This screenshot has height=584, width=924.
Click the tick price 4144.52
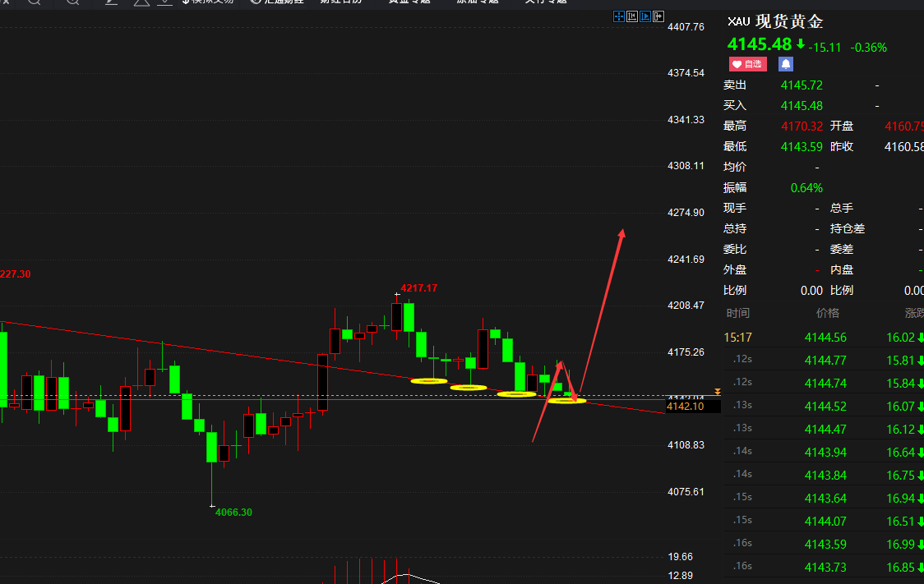(825, 407)
